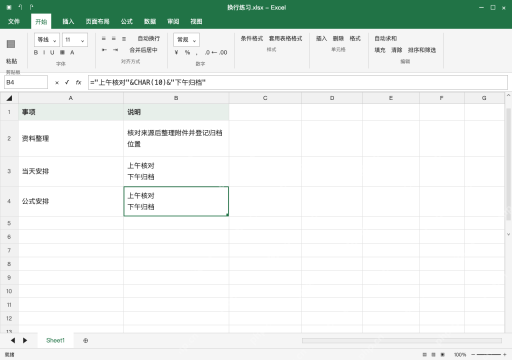Open 条件格式 conditional formatting
The image size is (512, 360).
coord(252,39)
